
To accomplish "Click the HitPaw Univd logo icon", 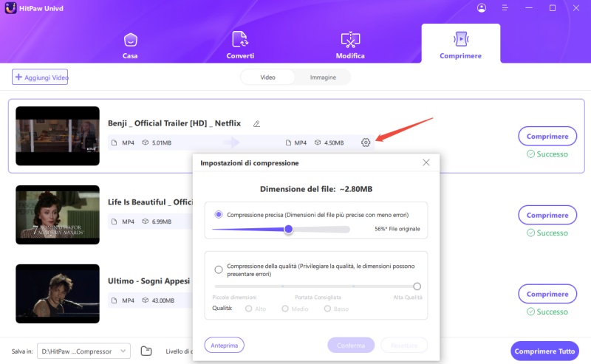I will point(10,8).
